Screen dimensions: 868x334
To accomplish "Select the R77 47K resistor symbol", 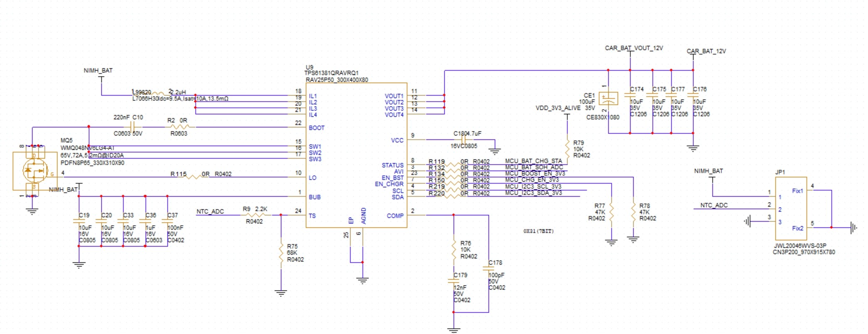I will [612, 212].
